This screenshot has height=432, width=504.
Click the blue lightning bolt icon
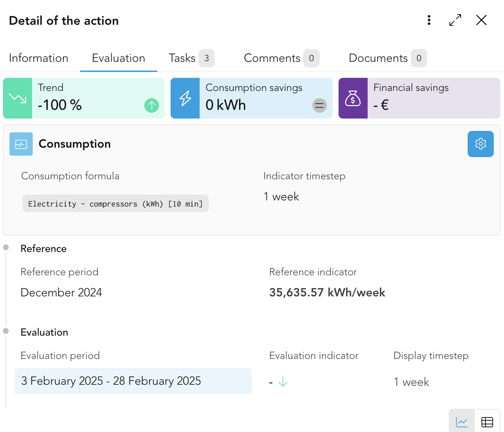[x=185, y=98]
